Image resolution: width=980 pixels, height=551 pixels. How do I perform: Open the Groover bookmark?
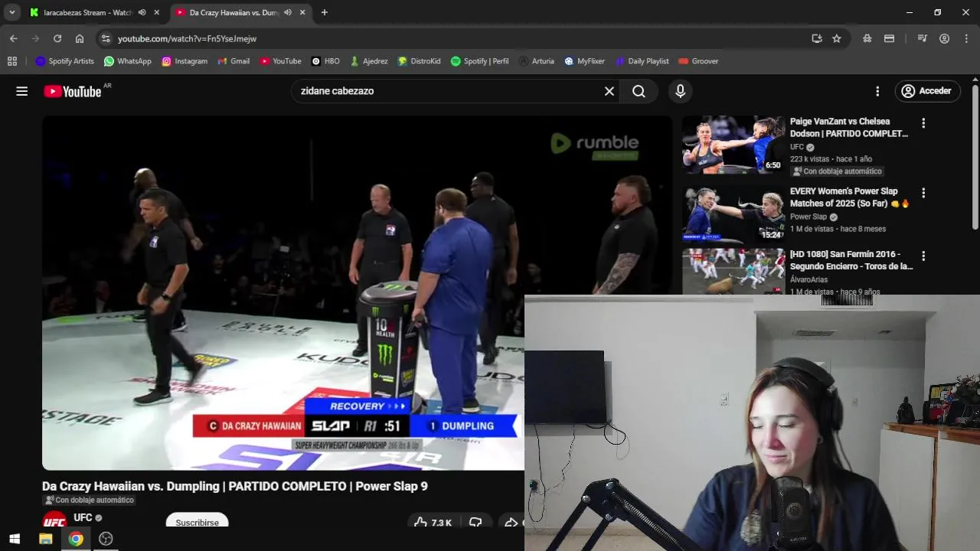tap(698, 61)
